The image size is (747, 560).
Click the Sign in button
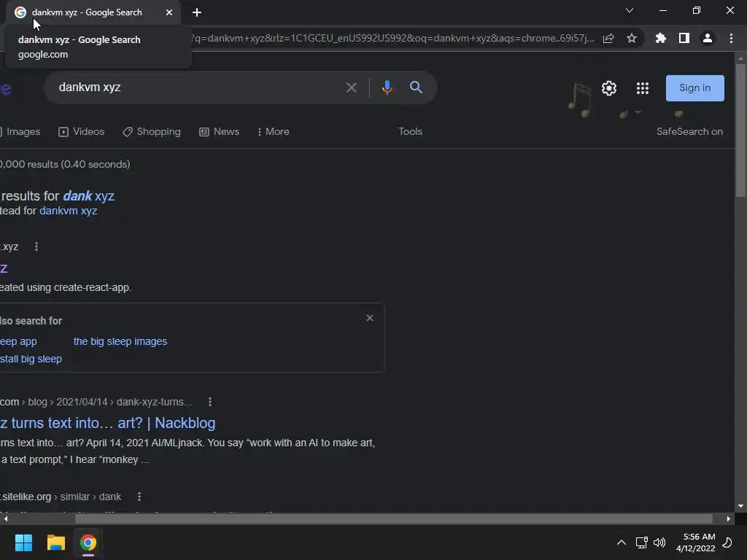695,88
